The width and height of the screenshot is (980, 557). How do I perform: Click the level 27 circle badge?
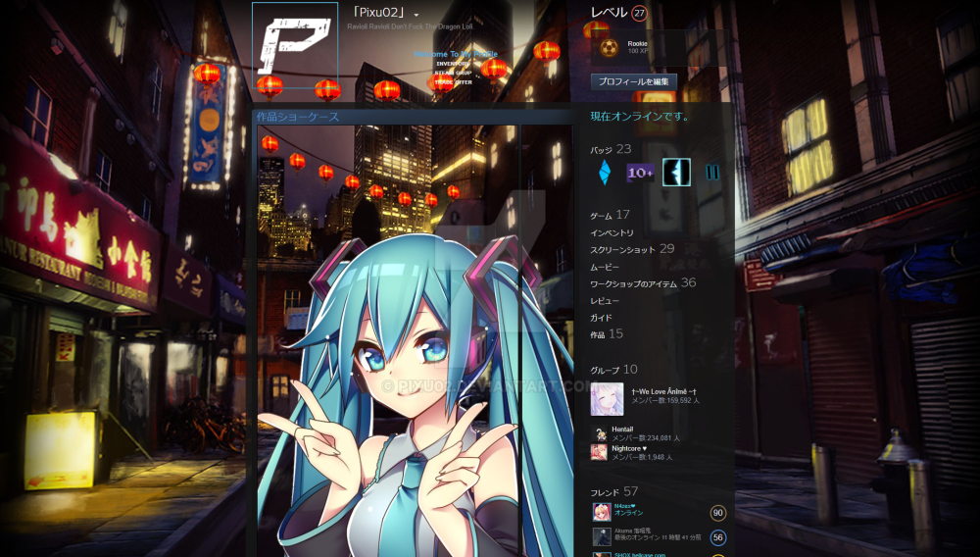(640, 13)
